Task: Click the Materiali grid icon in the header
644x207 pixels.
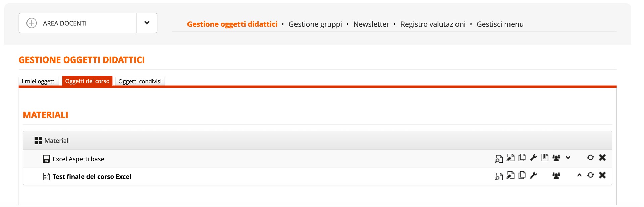Action: (38, 140)
